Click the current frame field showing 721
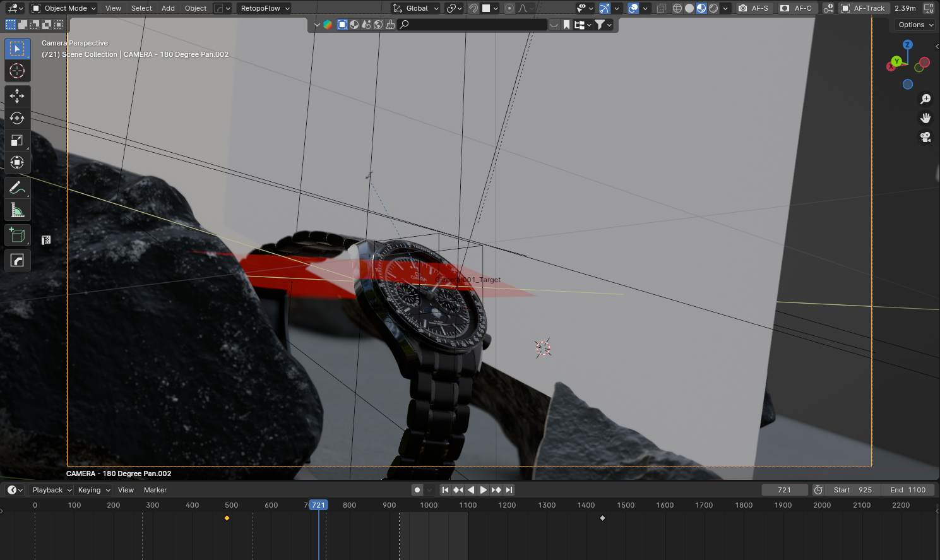Viewport: 940px width, 560px height. pyautogui.click(x=785, y=490)
